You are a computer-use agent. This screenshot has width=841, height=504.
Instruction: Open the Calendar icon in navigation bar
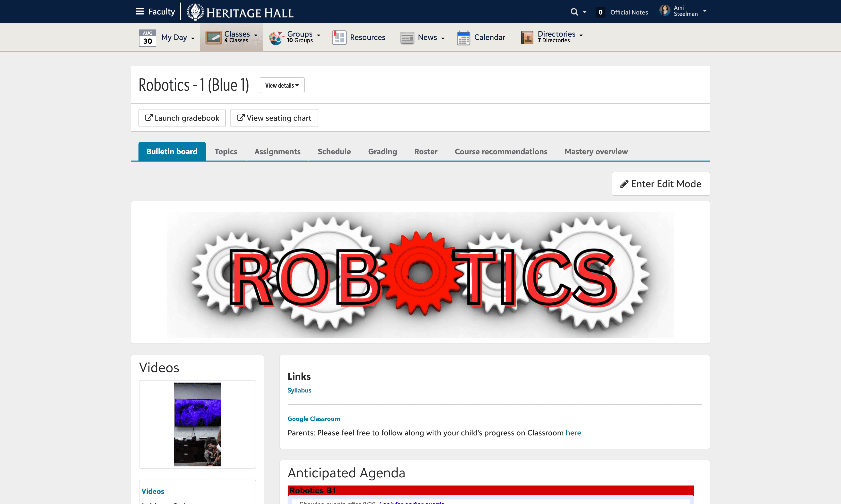pyautogui.click(x=463, y=38)
